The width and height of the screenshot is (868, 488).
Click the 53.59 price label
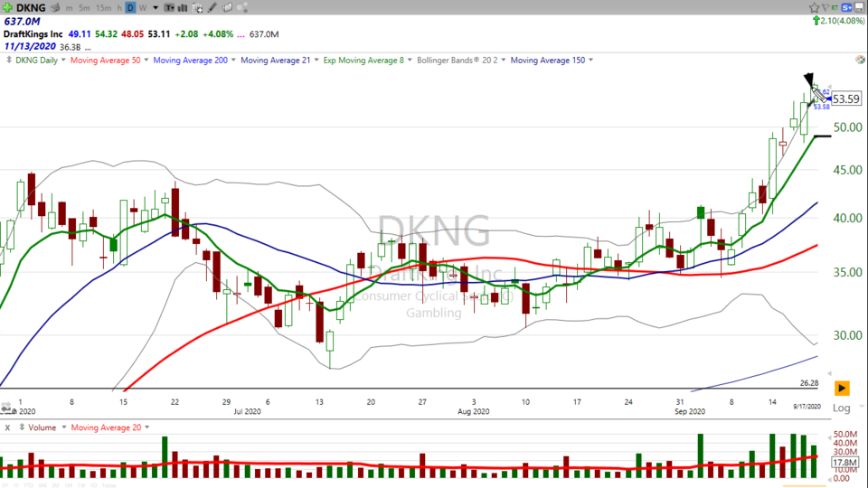846,99
